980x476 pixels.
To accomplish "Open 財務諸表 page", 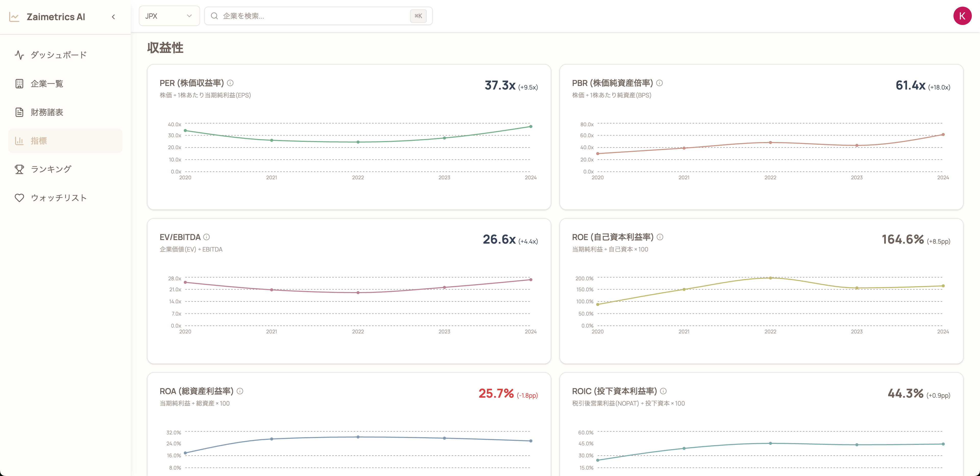I will [47, 112].
